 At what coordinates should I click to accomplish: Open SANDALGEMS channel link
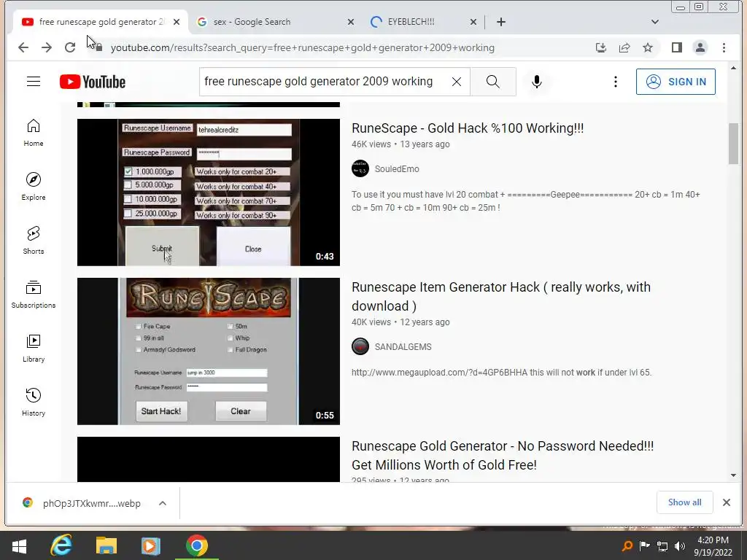click(403, 347)
